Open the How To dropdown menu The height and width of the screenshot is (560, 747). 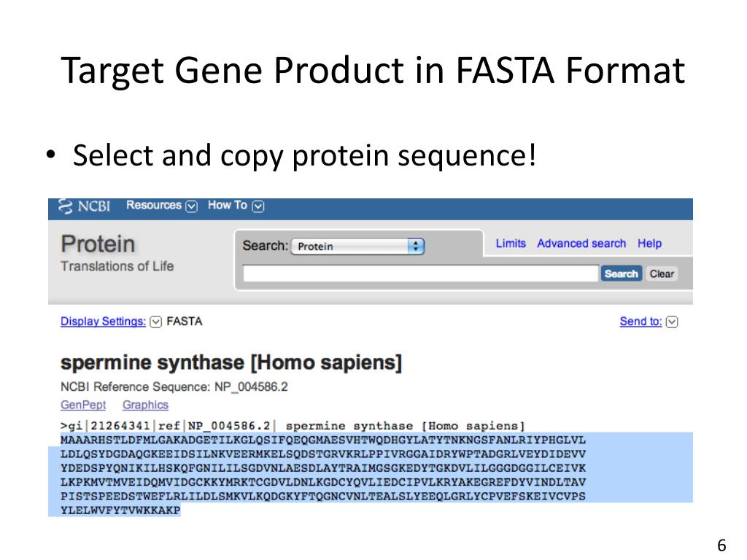pos(258,206)
